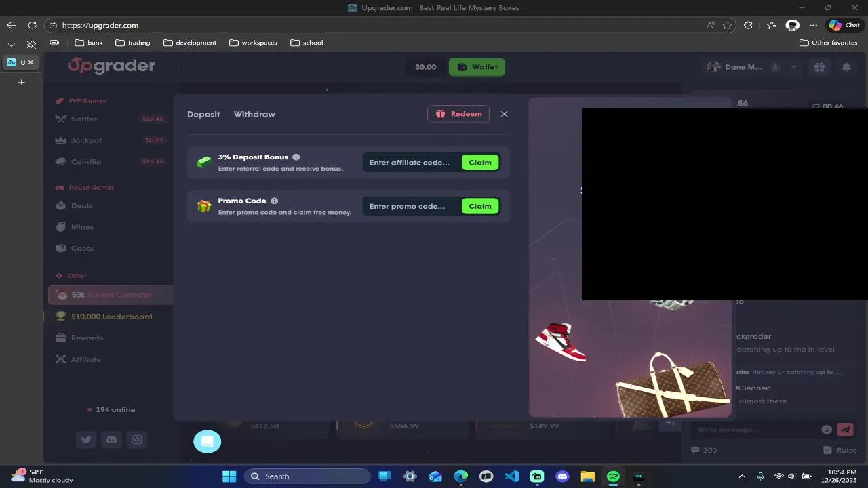Open the bank bookmarks folder
868x488 pixels.
[x=89, y=43]
